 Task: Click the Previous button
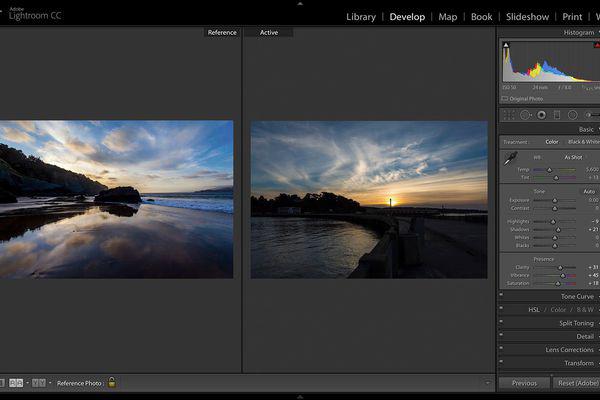(x=524, y=383)
